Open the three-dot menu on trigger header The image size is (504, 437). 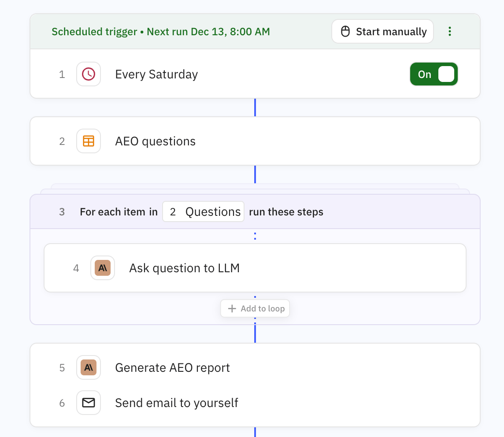(x=449, y=31)
